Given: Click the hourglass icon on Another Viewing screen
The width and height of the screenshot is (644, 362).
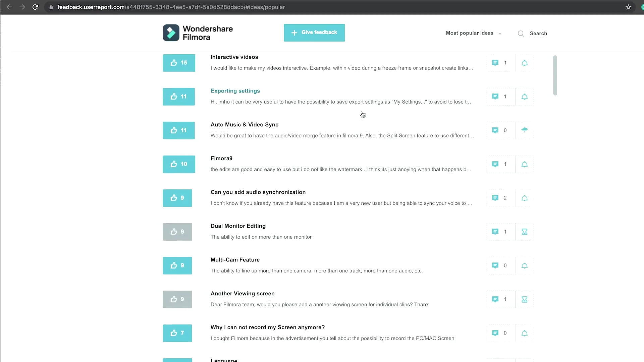Looking at the screenshot, I should point(525,299).
